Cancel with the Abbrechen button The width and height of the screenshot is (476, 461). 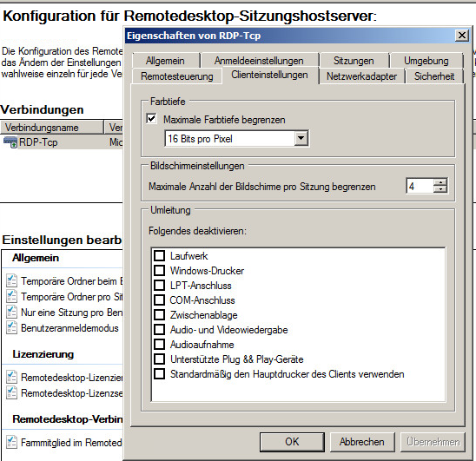[362, 442]
